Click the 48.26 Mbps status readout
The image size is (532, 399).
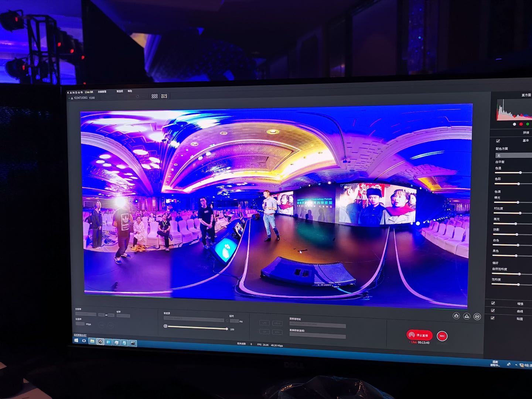pos(277,345)
